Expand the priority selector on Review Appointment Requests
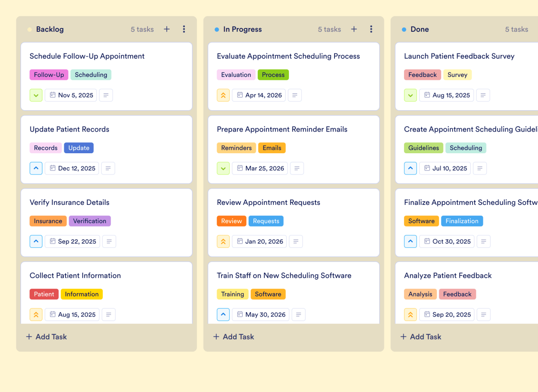538x392 pixels. pyautogui.click(x=223, y=241)
